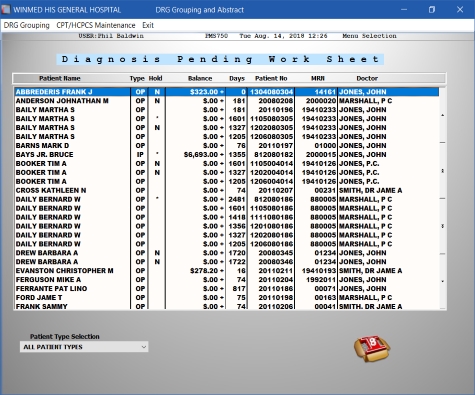Viewport: 475px width, 395px height.
Task: Click MRN 01000 for Barns Mark D
Action: (325, 146)
